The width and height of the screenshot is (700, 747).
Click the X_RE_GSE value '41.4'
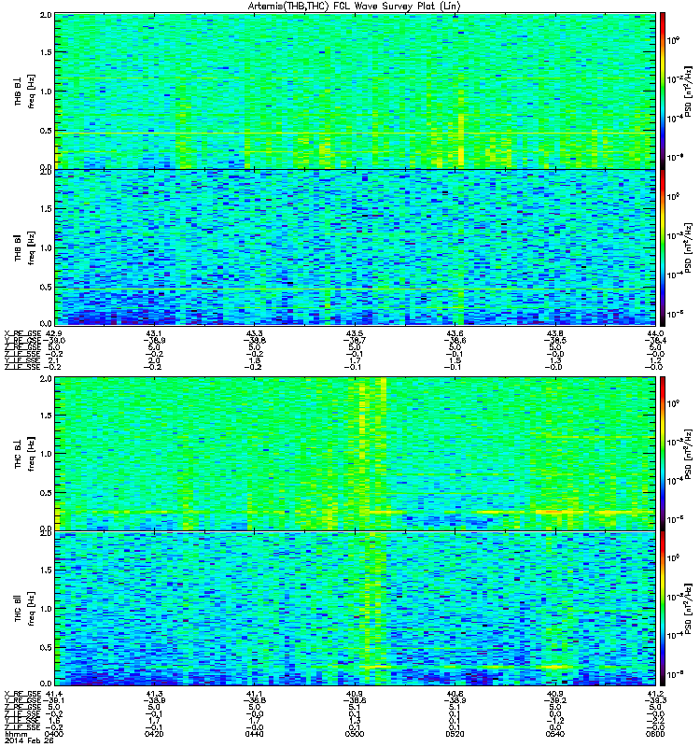54,694
